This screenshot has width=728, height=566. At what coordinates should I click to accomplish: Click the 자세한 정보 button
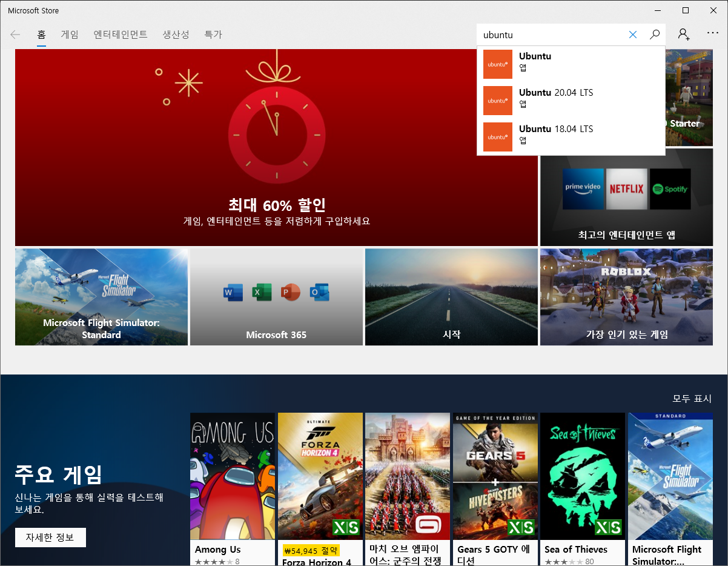click(50, 538)
